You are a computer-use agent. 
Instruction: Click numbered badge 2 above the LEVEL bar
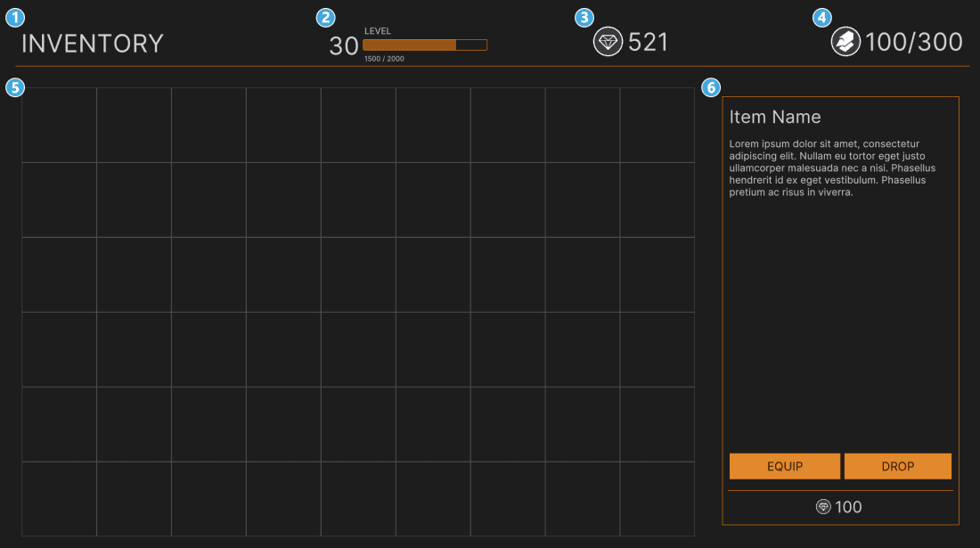click(x=326, y=16)
